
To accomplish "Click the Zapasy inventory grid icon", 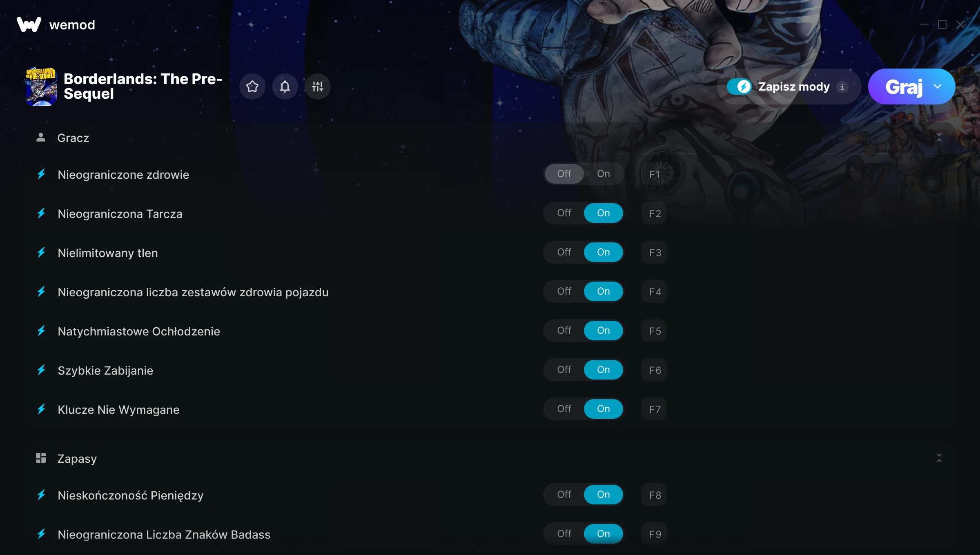I will pyautogui.click(x=41, y=458).
